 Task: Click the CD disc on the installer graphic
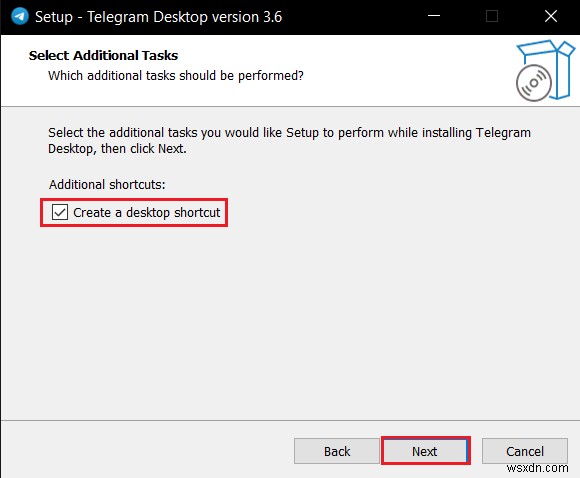(x=534, y=83)
